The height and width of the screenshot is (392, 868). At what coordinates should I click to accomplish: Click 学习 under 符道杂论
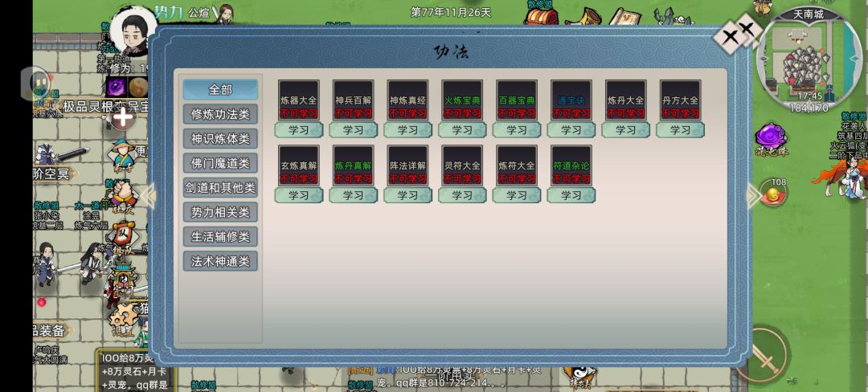point(571,195)
